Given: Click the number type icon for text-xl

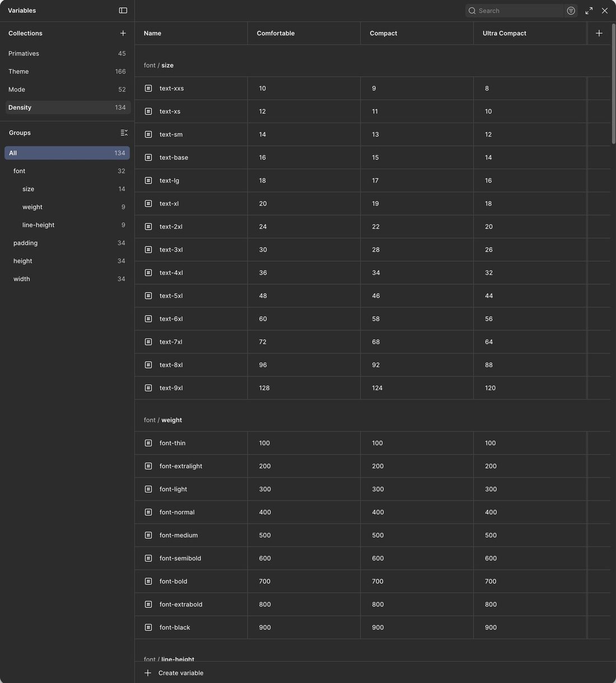Looking at the screenshot, I should pos(148,203).
